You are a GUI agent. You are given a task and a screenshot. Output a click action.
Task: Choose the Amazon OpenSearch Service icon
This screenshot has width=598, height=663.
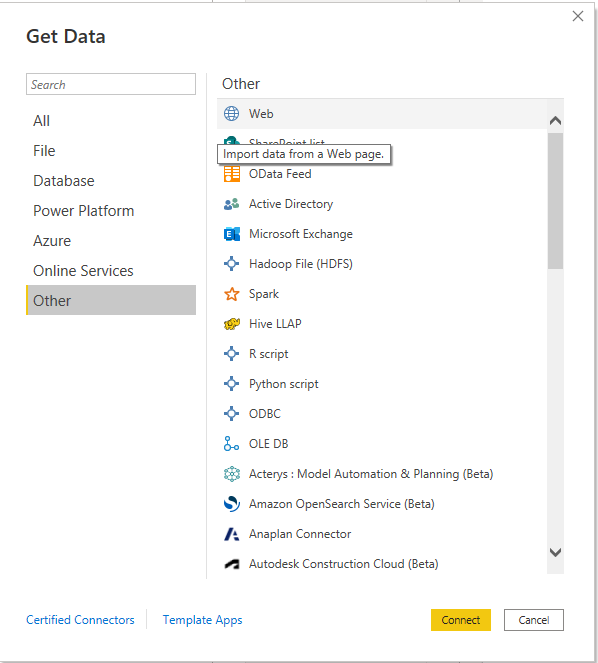[x=231, y=504]
